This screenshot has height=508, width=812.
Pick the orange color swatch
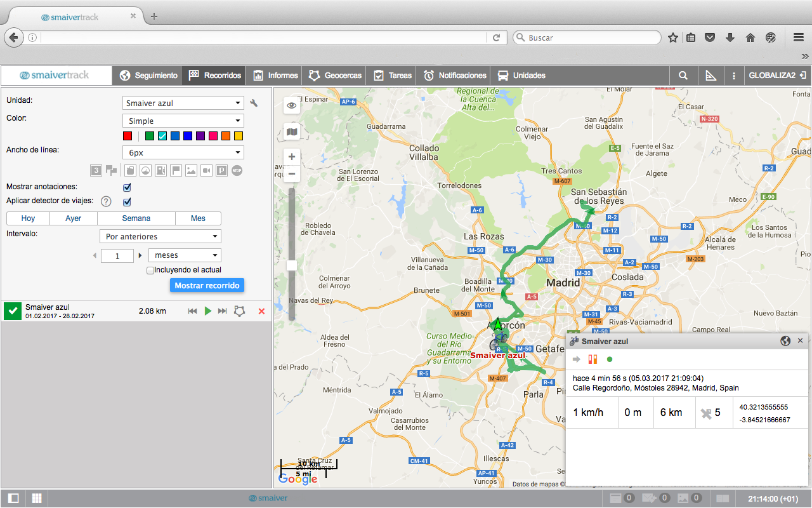(x=226, y=136)
